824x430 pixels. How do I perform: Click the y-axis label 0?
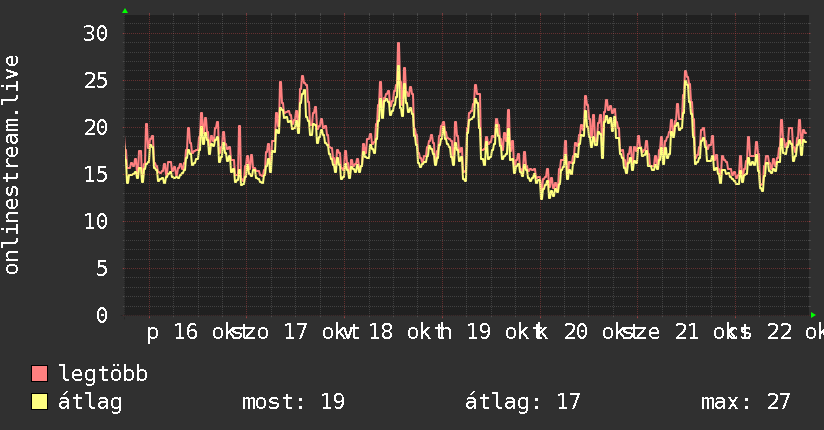(x=101, y=315)
